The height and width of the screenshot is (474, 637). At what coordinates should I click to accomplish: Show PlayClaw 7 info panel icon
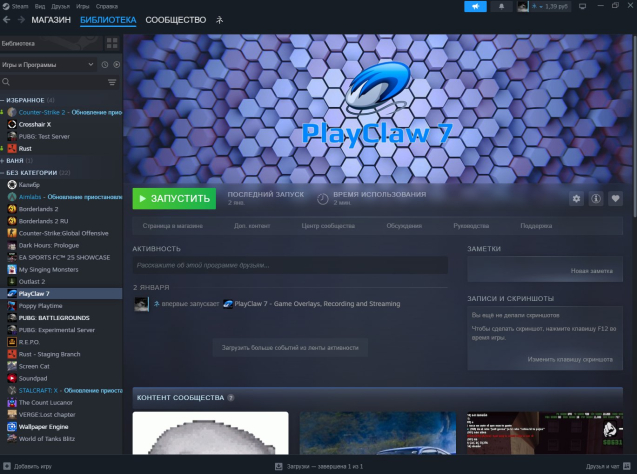point(596,198)
